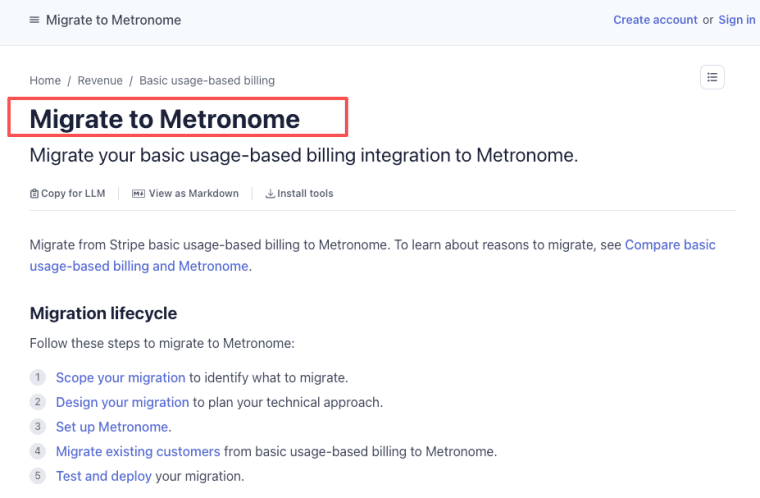Click the Install tools button

[x=300, y=193]
